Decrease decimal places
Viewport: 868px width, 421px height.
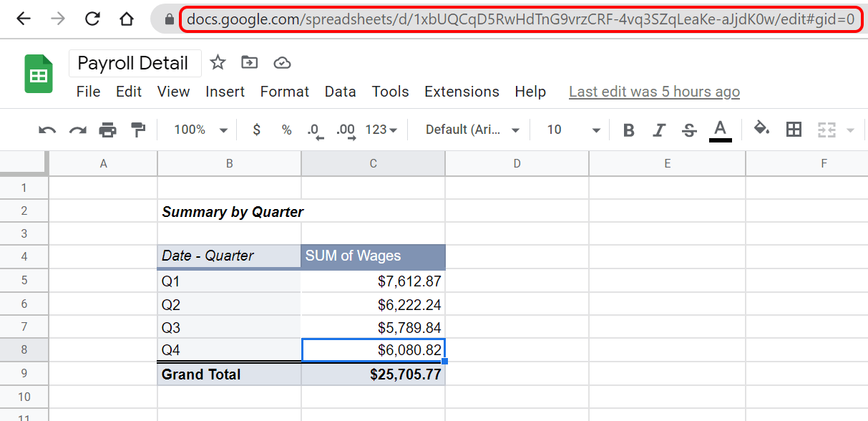315,130
